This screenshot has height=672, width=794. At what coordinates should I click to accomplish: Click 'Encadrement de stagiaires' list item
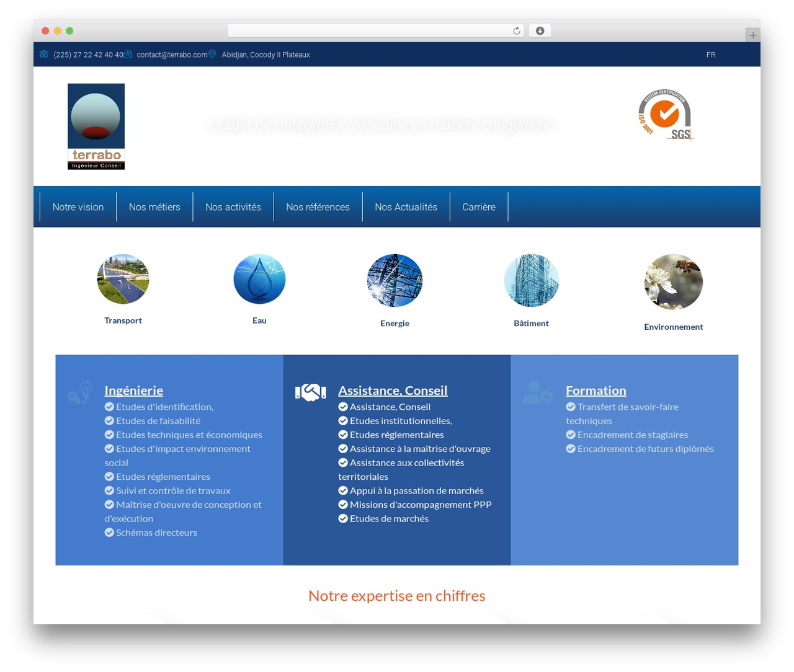click(x=627, y=435)
